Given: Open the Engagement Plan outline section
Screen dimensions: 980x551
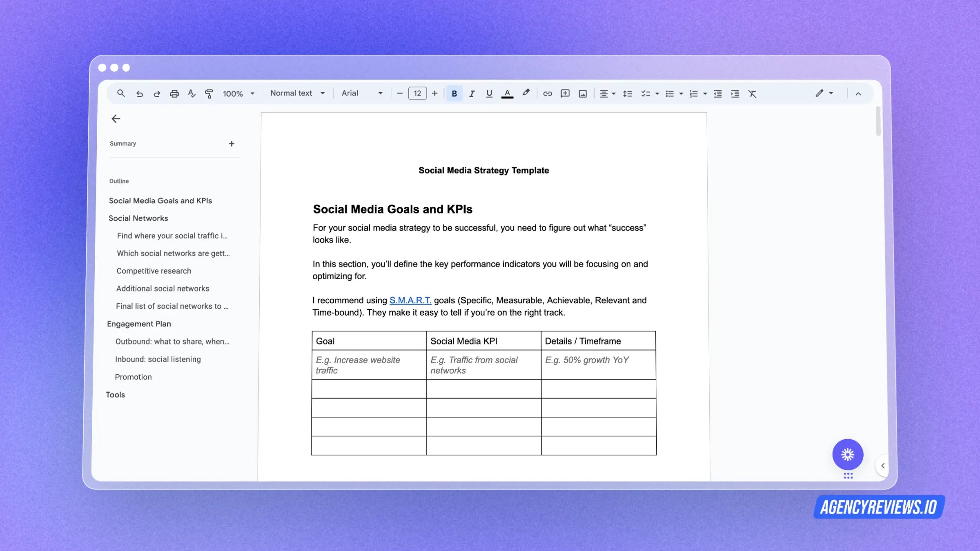Looking at the screenshot, I should click(x=139, y=324).
